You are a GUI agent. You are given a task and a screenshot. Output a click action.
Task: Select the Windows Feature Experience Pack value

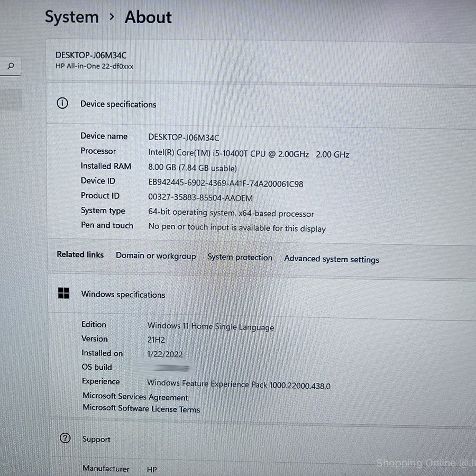click(239, 385)
